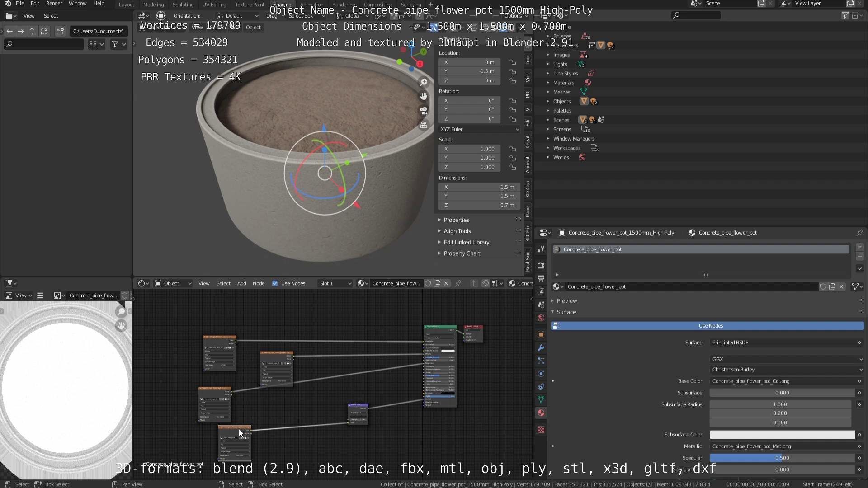
Task: Open the View Layer properties tab icon
Action: 541,291
